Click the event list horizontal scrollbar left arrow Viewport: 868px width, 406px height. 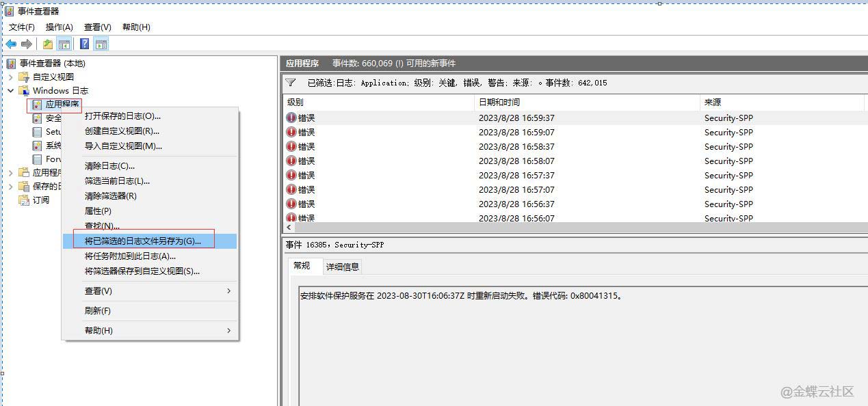pyautogui.click(x=289, y=227)
